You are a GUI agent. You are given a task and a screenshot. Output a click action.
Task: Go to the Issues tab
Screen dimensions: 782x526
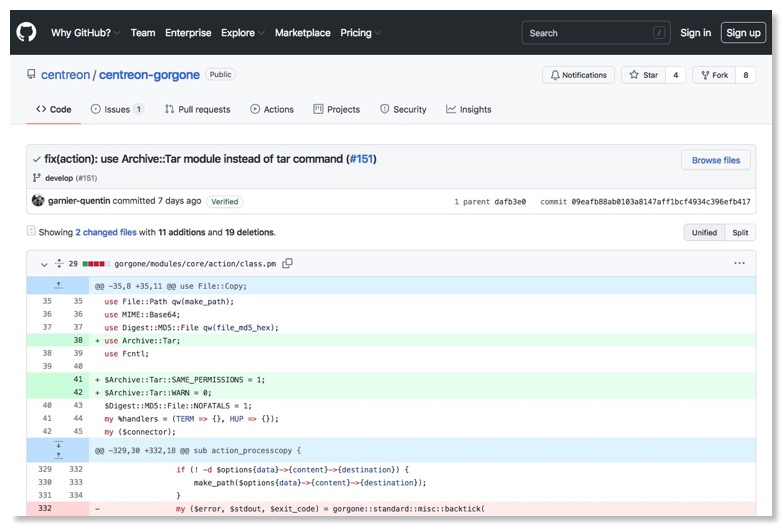pyautogui.click(x=117, y=109)
